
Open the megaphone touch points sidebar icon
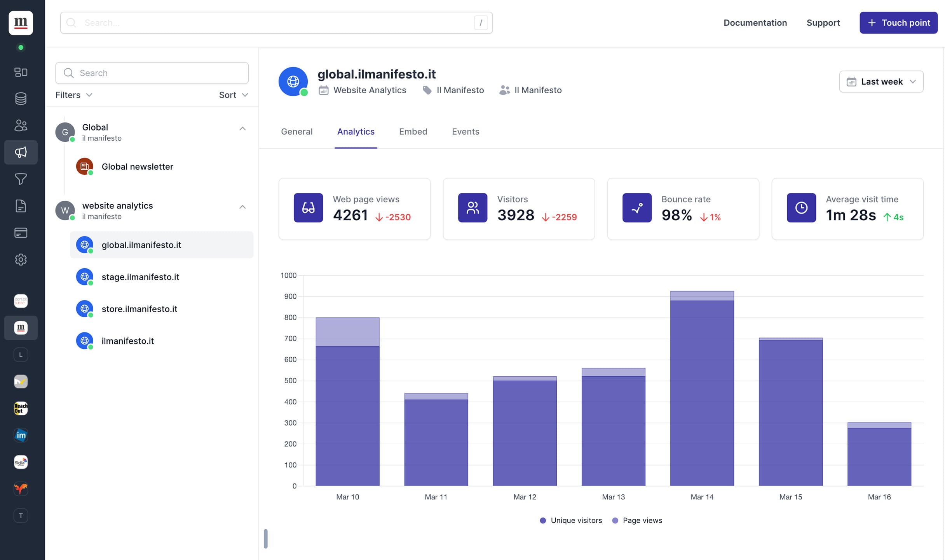click(x=21, y=152)
